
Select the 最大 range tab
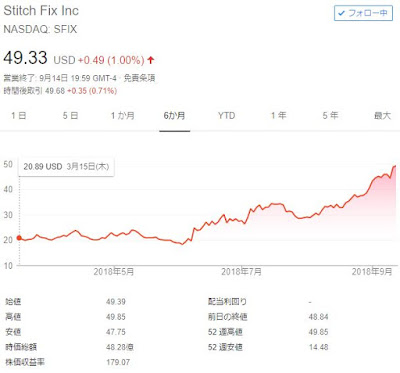coord(382,116)
